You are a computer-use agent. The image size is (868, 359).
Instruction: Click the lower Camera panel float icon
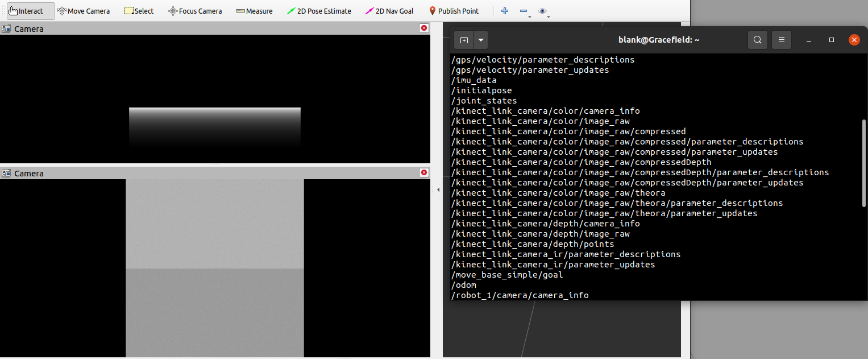pos(6,173)
